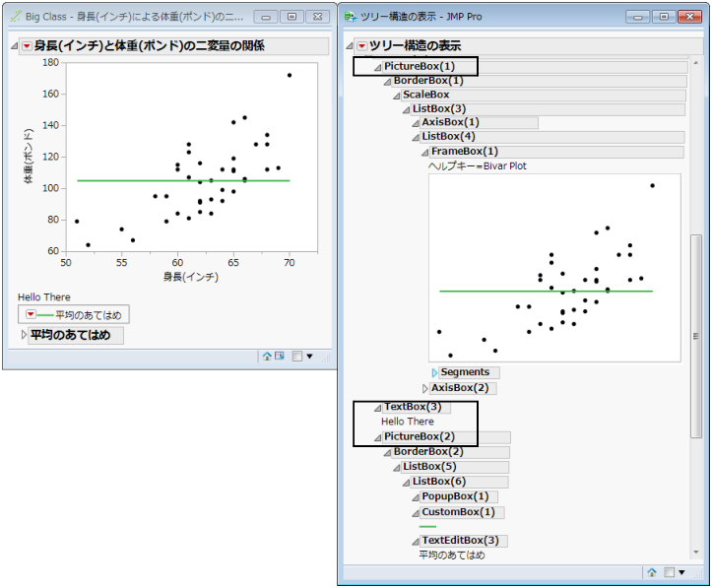712x588 pixels.
Task: Collapse the TextBox(3) tree node
Action: click(377, 408)
